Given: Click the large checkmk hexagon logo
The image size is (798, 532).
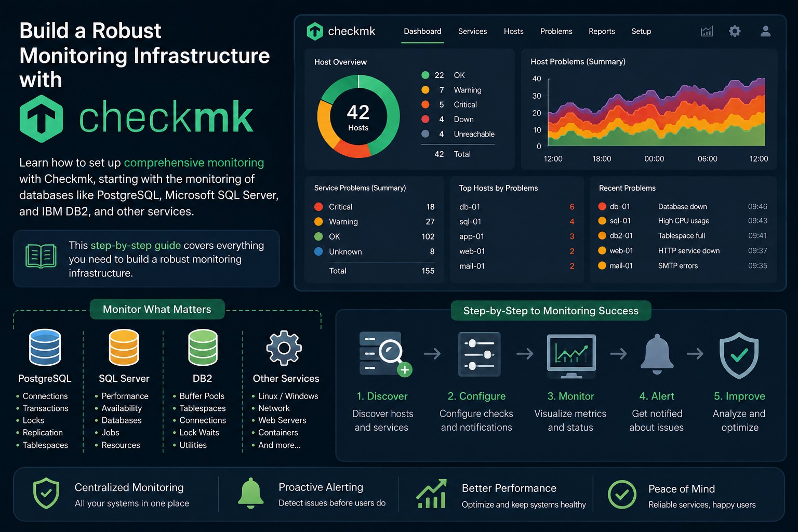Looking at the screenshot, I should click(x=42, y=118).
